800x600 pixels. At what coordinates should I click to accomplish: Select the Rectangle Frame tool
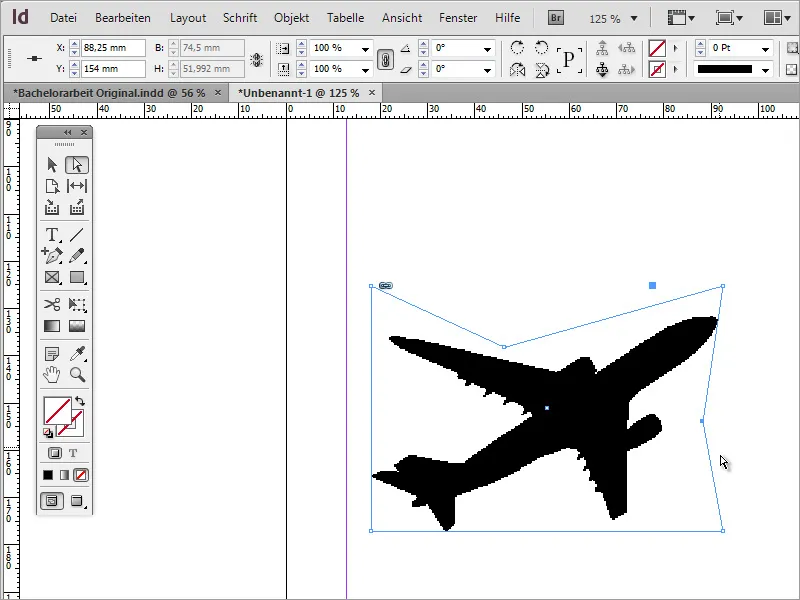click(x=52, y=277)
